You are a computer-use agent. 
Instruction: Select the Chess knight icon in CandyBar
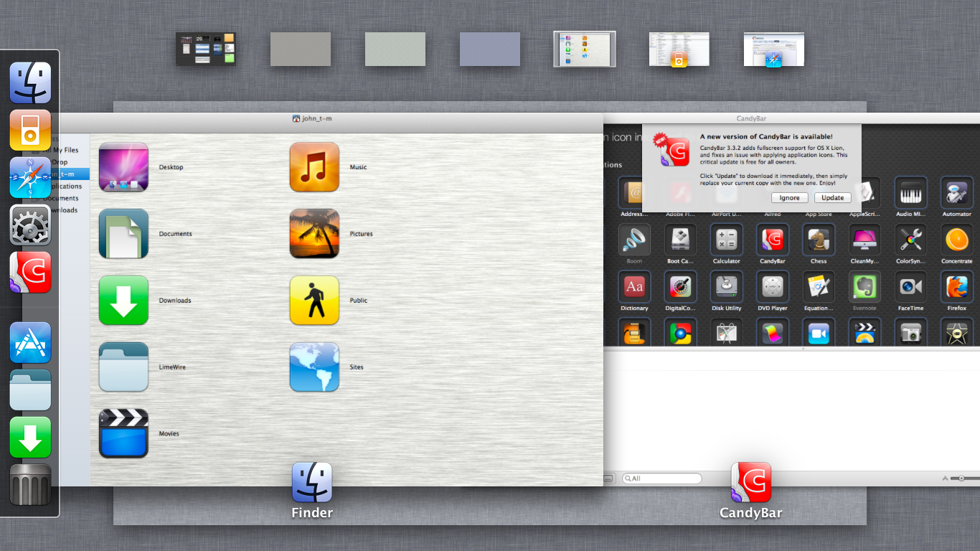point(819,240)
